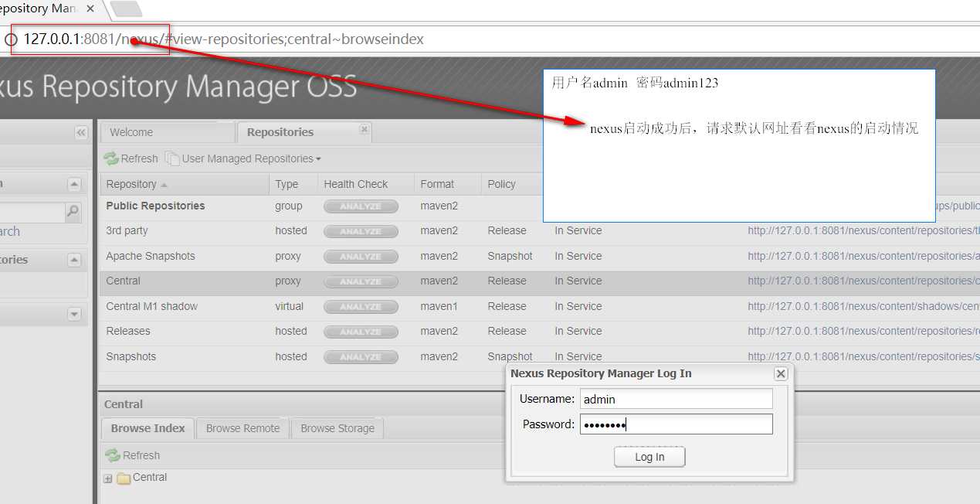Click Snapshot policy for Apache Snapshots
The height and width of the screenshot is (504, 980).
[510, 256]
